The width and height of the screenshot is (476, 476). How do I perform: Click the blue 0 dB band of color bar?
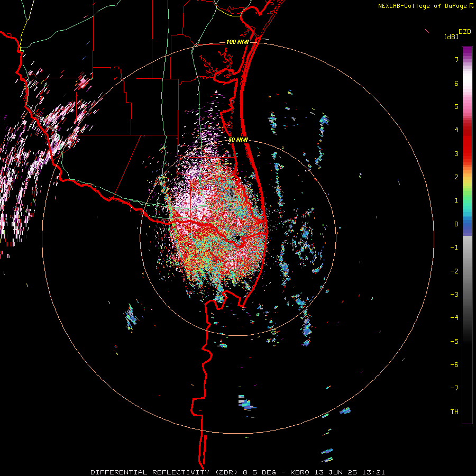(467, 224)
